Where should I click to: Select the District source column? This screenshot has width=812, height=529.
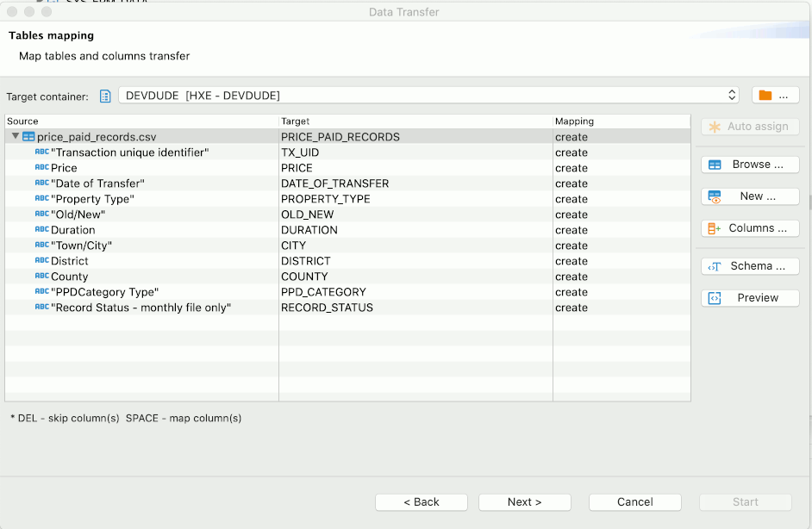tap(142, 261)
